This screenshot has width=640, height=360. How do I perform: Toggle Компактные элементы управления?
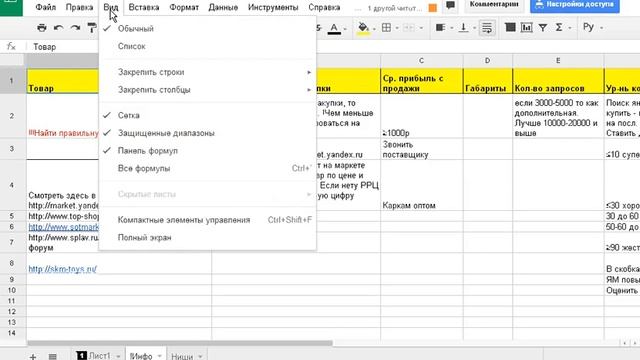[207, 220]
